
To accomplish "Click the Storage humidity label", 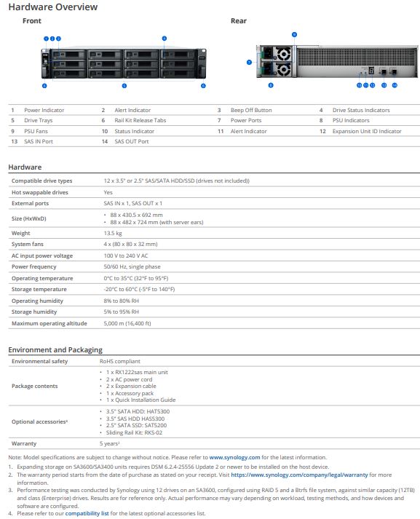I will click(34, 312).
